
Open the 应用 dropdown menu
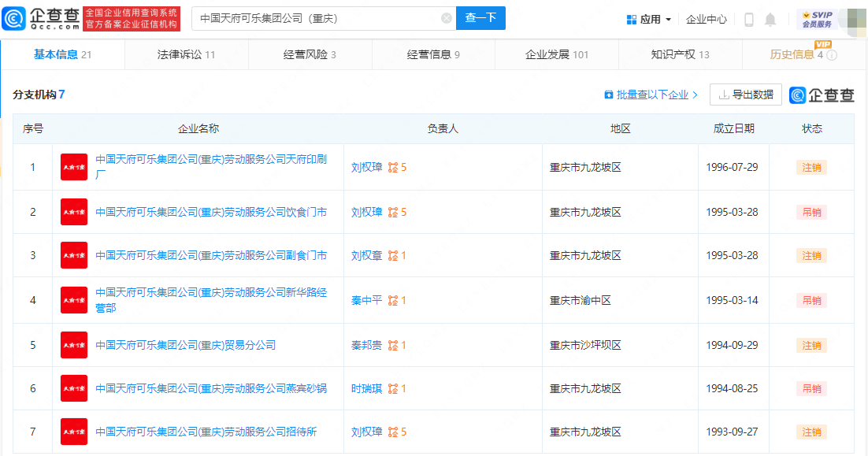tap(649, 20)
